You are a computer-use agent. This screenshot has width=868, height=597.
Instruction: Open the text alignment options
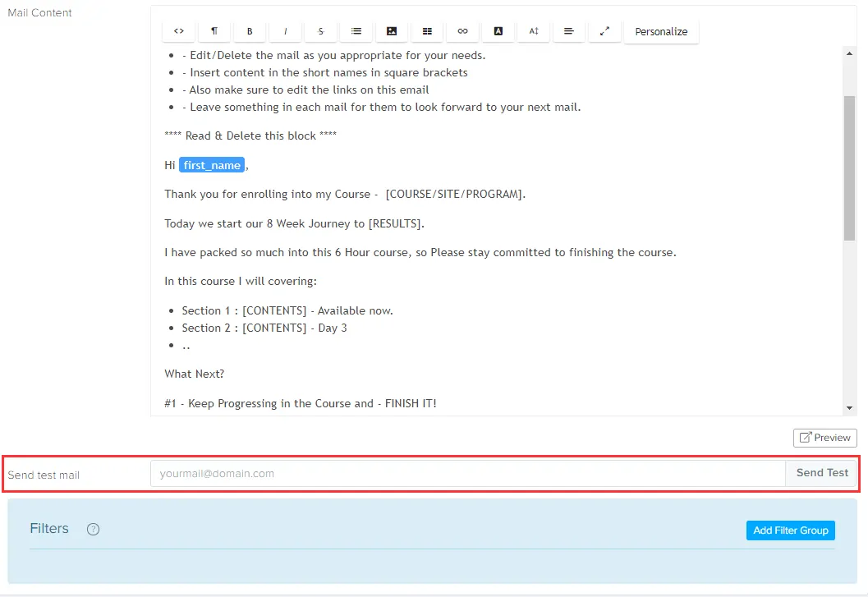pyautogui.click(x=569, y=31)
